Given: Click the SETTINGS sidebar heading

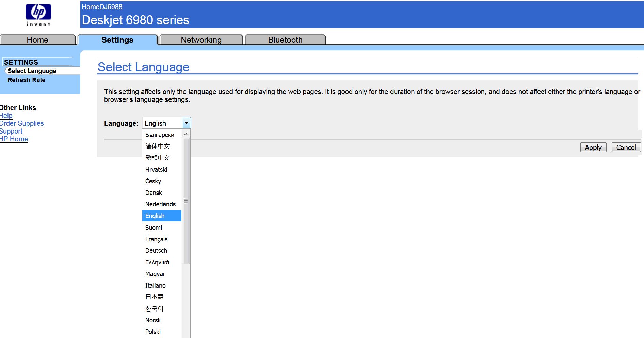Looking at the screenshot, I should click(x=21, y=62).
